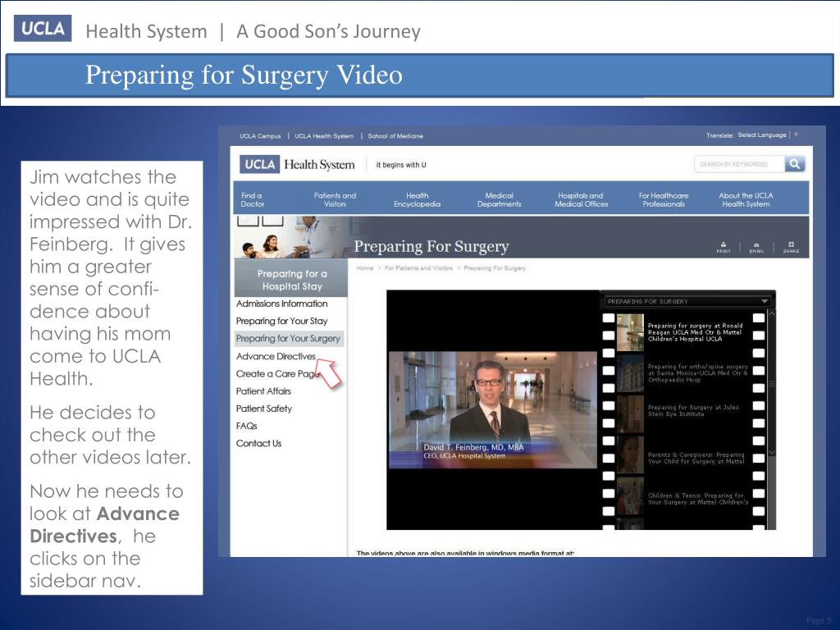Click the 'it begins with U' tagline
The height and width of the screenshot is (630, 840).
[400, 165]
